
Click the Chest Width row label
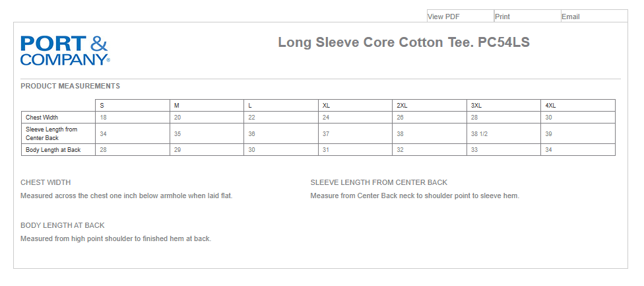point(42,118)
